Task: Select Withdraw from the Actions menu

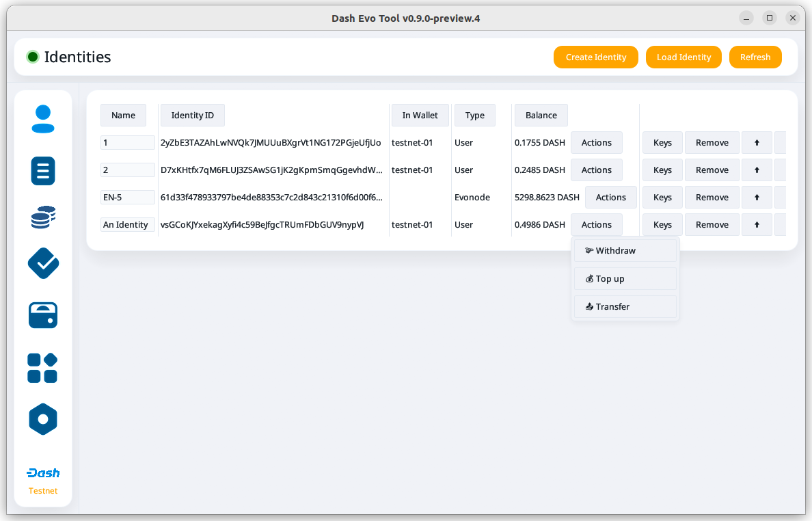Action: click(x=625, y=251)
